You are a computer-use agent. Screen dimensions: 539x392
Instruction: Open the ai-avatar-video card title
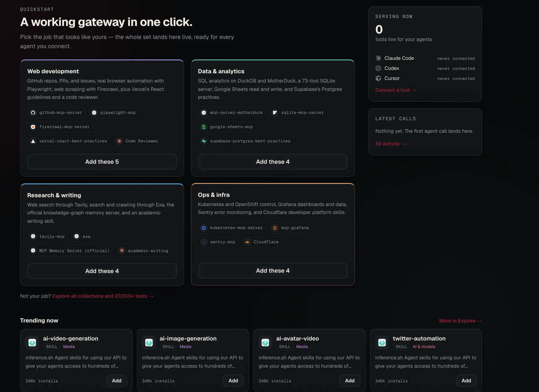[297, 338]
